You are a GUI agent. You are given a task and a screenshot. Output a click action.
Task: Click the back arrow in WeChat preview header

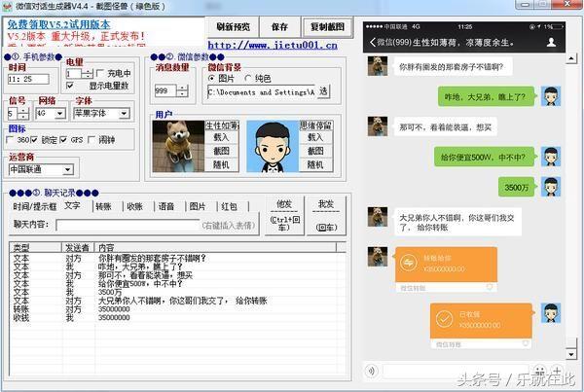[373, 42]
